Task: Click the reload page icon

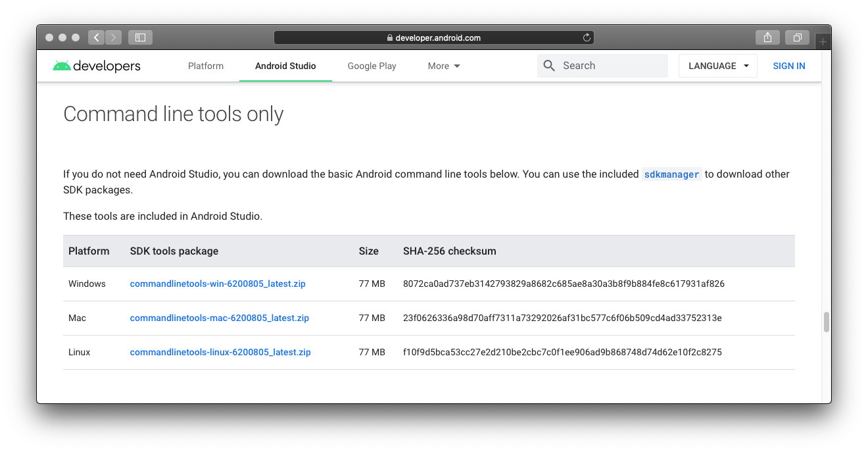Action: click(587, 38)
